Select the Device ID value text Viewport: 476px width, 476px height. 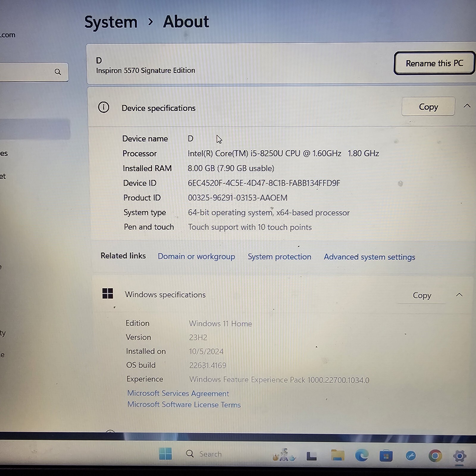[264, 183]
